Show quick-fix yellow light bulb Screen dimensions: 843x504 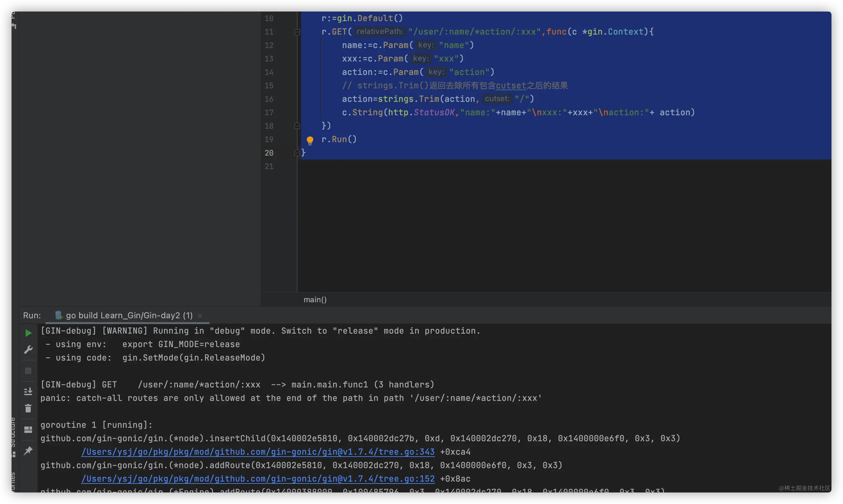[x=310, y=140]
